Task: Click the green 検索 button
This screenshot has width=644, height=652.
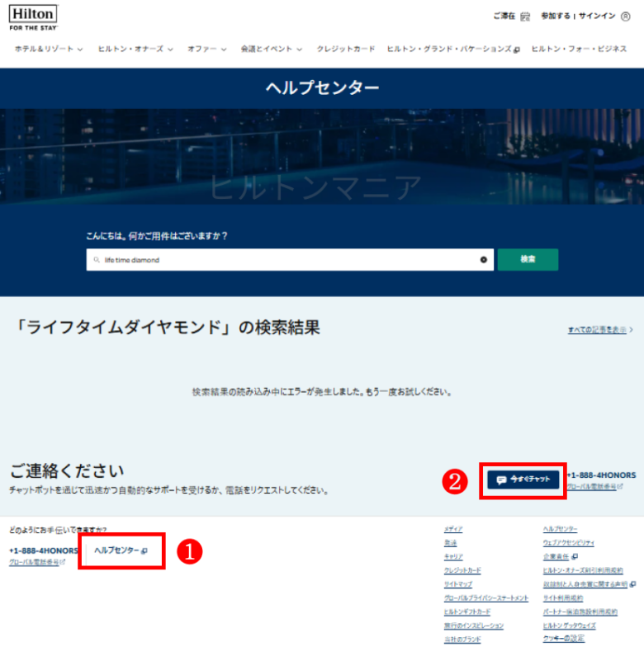Action: point(528,260)
